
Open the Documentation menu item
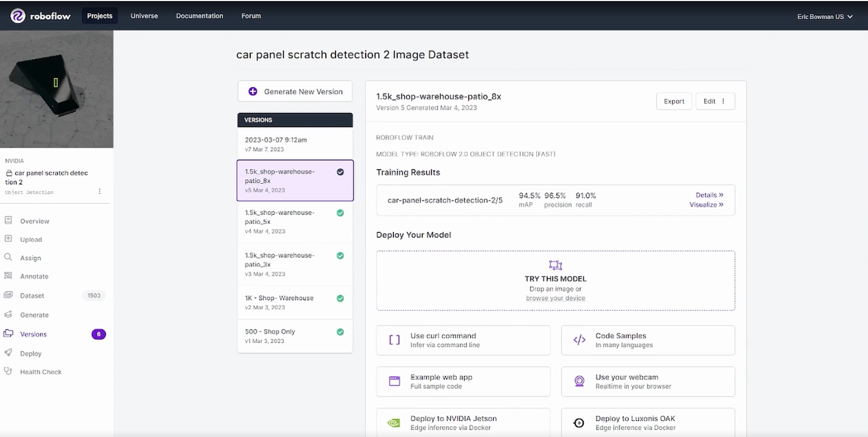pos(199,16)
